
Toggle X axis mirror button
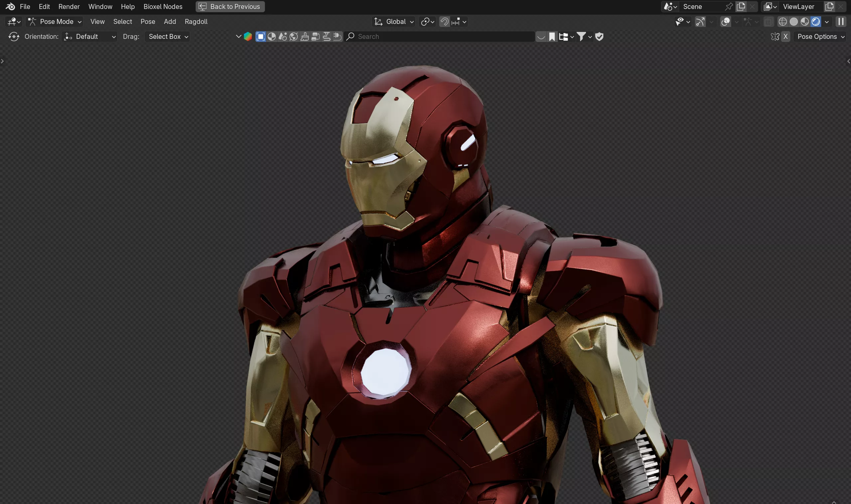pyautogui.click(x=785, y=37)
